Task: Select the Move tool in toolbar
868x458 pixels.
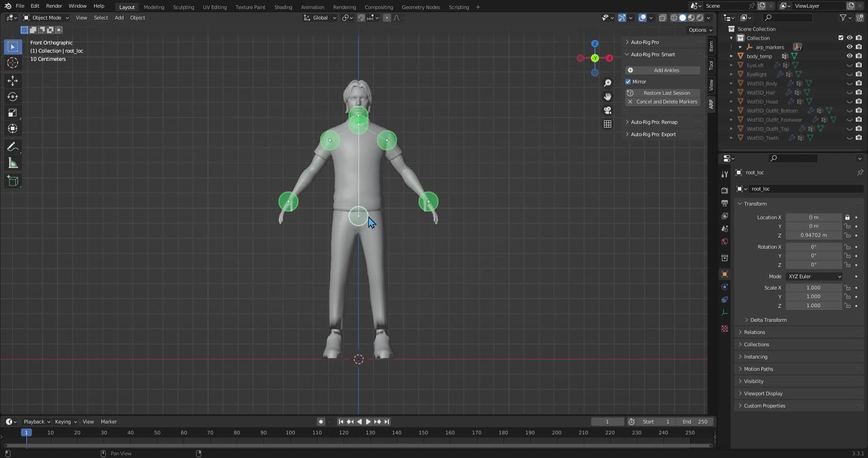Action: pos(13,81)
